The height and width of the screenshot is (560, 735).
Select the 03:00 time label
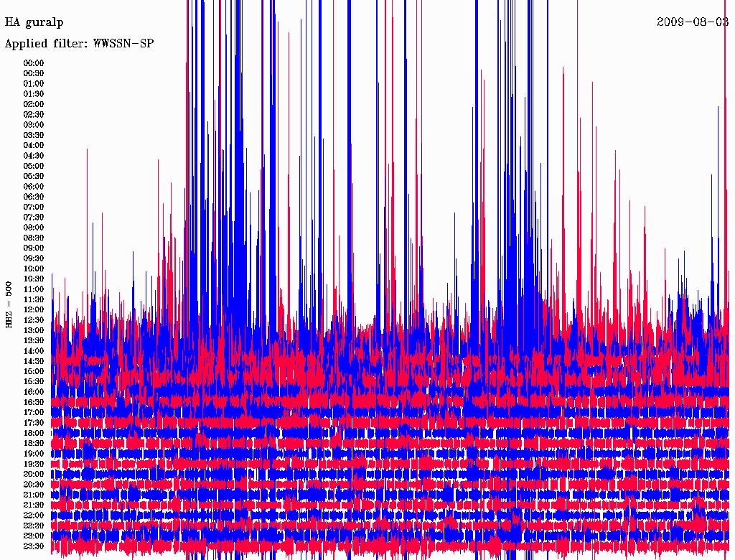coord(34,125)
